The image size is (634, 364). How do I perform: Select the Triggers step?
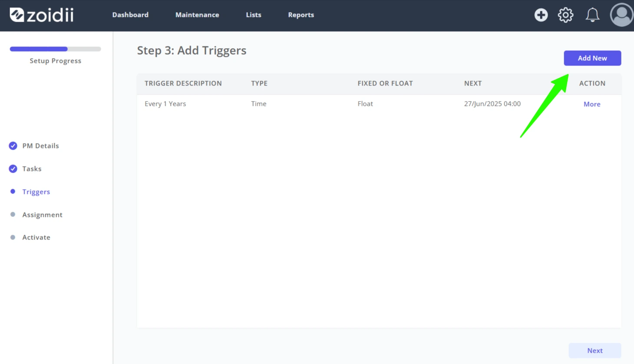[36, 192]
